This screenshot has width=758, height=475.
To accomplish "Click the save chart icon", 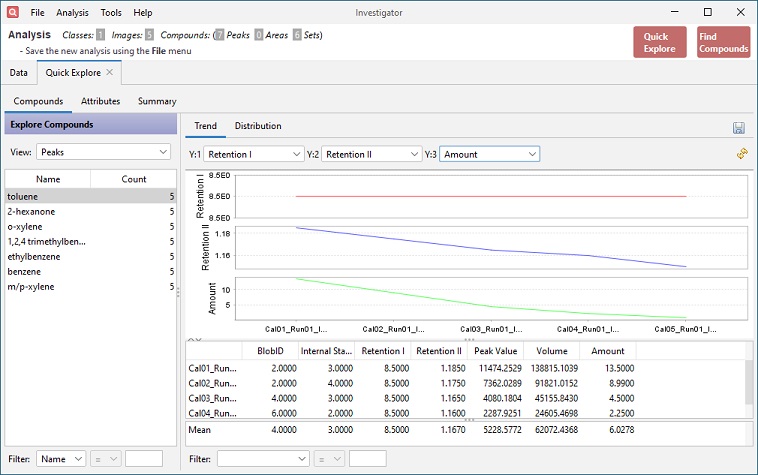I will pos(738,128).
